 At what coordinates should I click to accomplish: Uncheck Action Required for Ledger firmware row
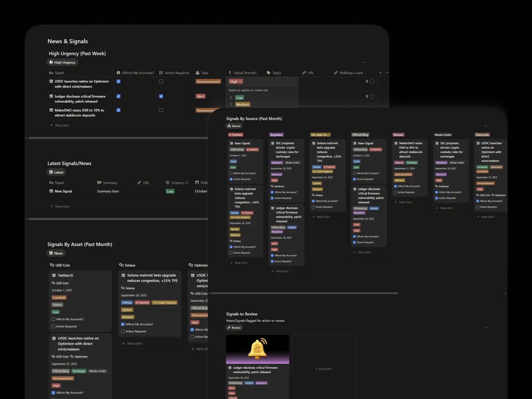[161, 96]
